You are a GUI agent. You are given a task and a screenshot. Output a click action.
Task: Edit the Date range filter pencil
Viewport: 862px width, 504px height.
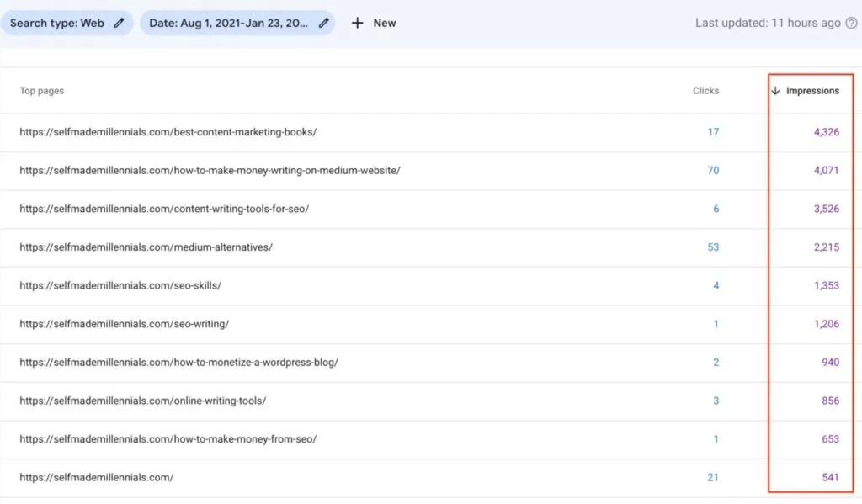point(323,24)
